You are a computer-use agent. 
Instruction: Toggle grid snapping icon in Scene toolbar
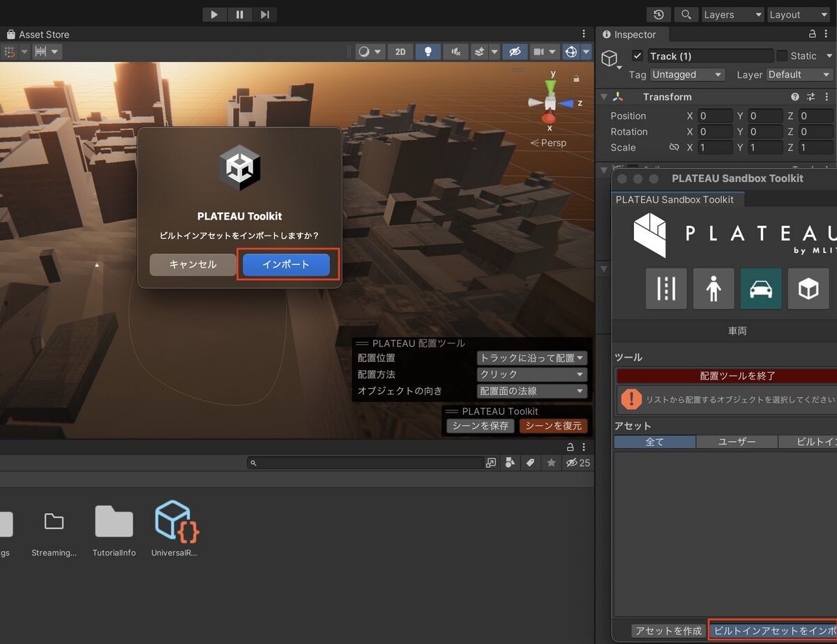(x=9, y=52)
